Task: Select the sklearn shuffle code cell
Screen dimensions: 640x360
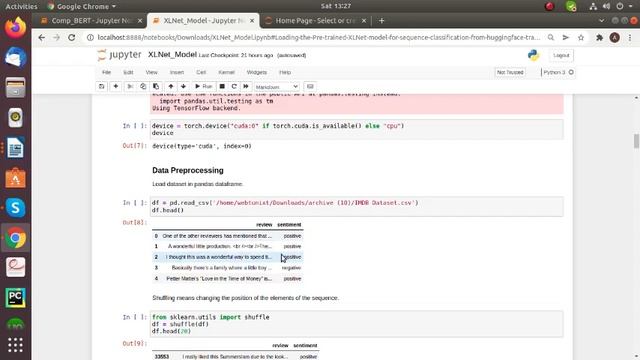Action: tap(357, 324)
